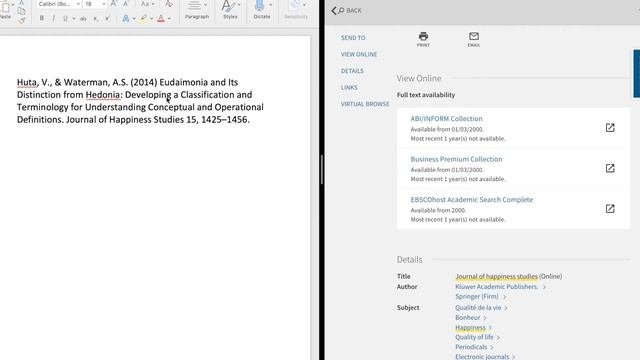This screenshot has height=360, width=640.
Task: Click the blue side tab on the right edge
Action: coord(636,73)
